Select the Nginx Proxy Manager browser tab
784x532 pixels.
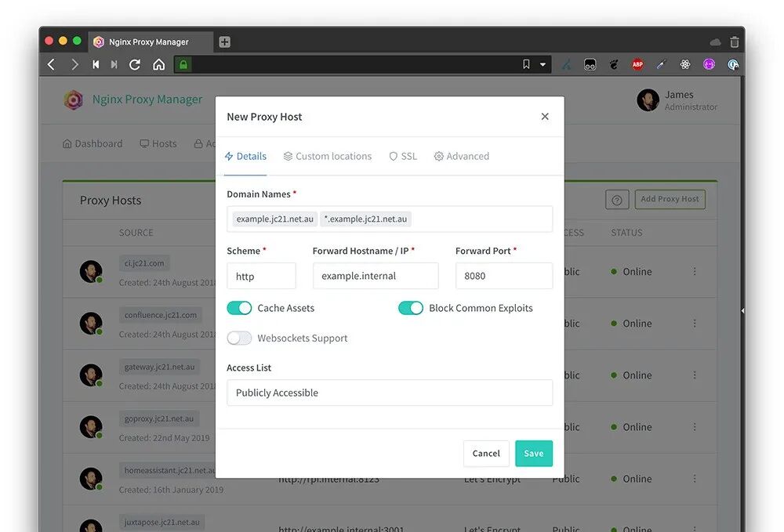pos(151,42)
